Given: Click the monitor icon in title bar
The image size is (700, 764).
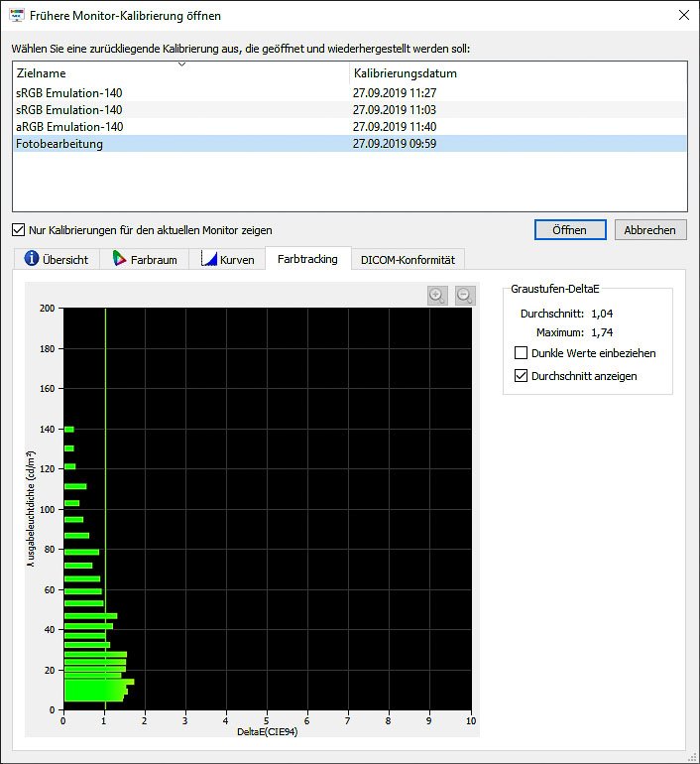Looking at the screenshot, I should click(x=17, y=15).
